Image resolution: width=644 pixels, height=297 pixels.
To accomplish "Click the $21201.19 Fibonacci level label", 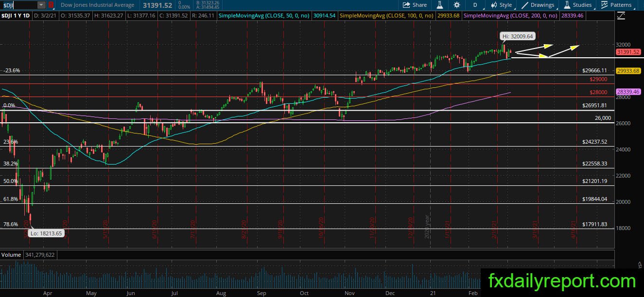I will click(595, 181).
